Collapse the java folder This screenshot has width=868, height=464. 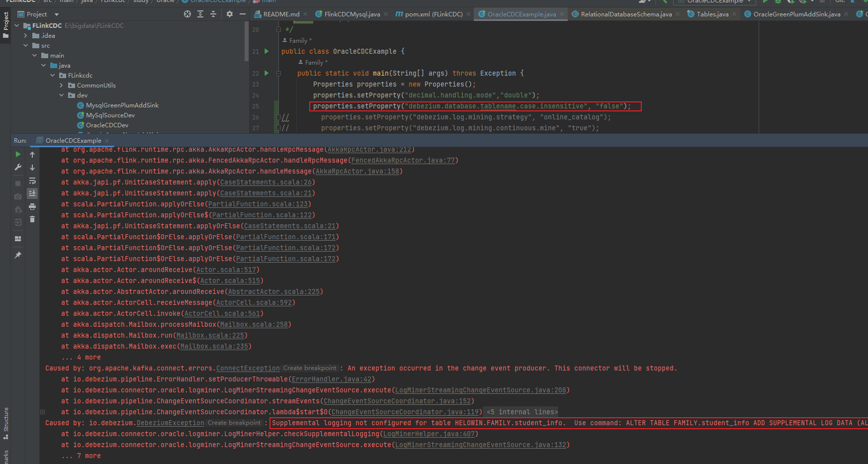(x=44, y=65)
